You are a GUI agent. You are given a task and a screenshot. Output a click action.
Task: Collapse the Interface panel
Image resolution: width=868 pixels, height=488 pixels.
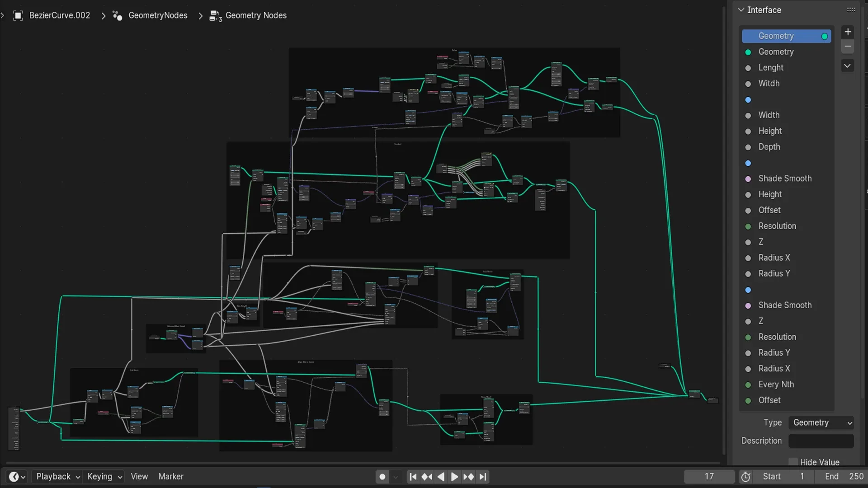741,10
